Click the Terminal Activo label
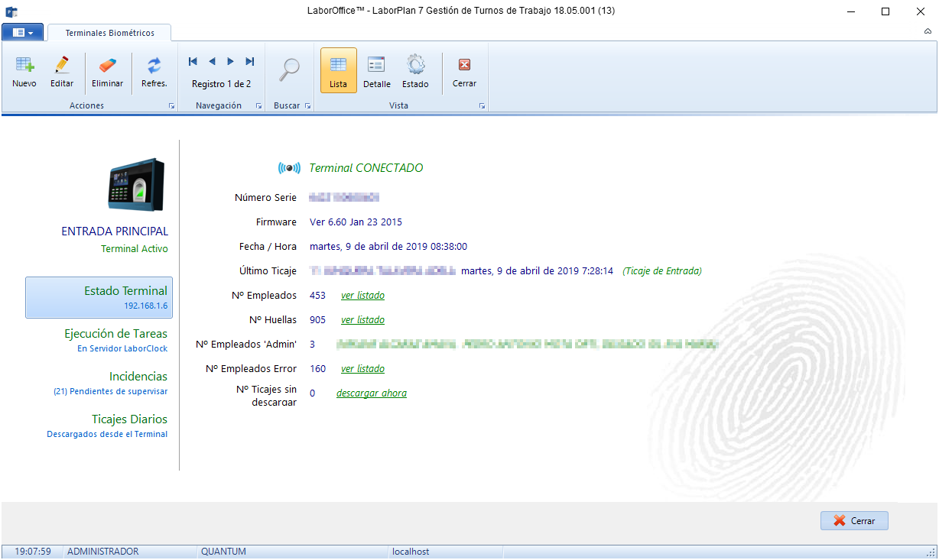The image size is (939, 560). coord(135,249)
